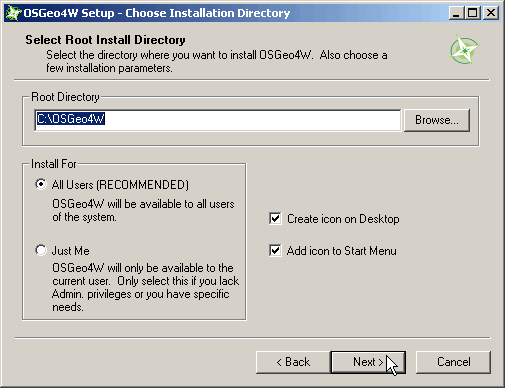Maximize the OSGeo4W Setup window
The image size is (505, 388).
tap(473, 13)
